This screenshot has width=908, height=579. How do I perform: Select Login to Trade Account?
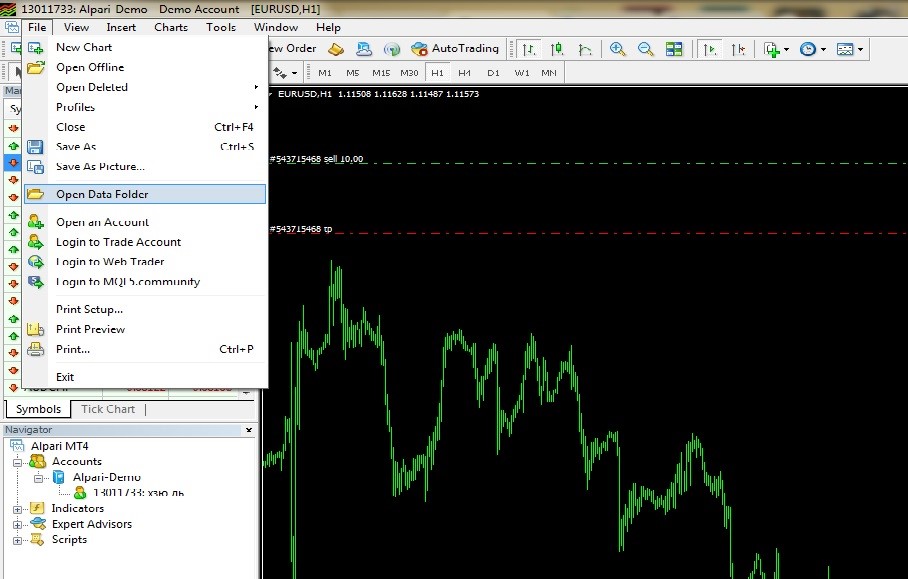click(145, 242)
